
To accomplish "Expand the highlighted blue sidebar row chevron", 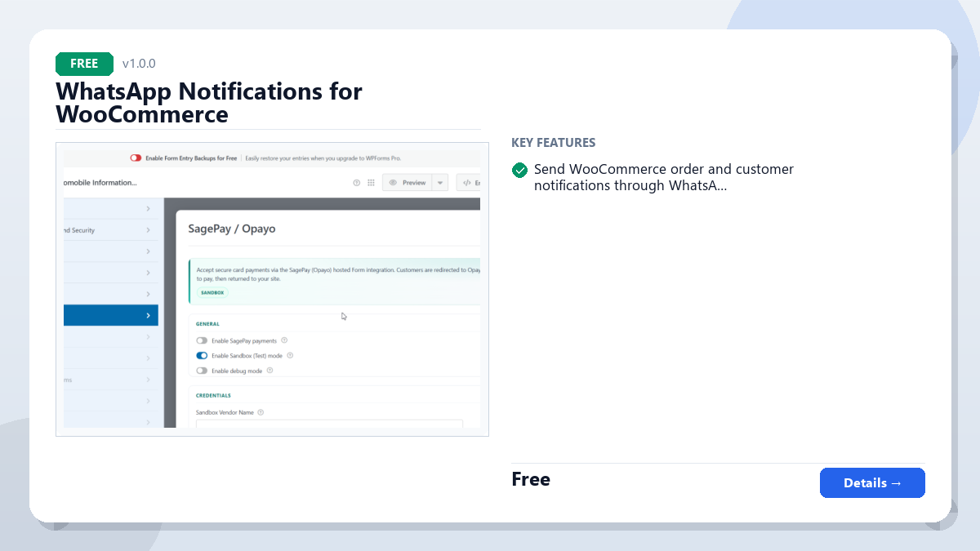I will pyautogui.click(x=148, y=315).
